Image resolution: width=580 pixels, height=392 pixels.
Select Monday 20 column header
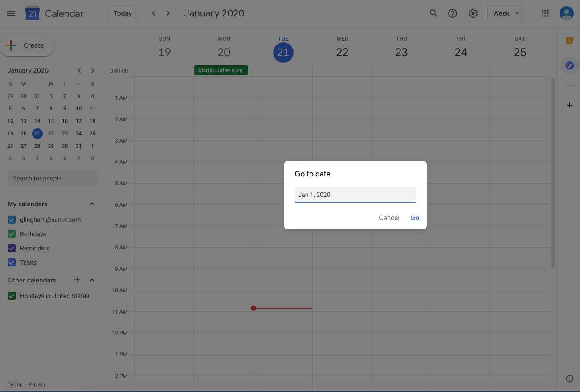224,48
